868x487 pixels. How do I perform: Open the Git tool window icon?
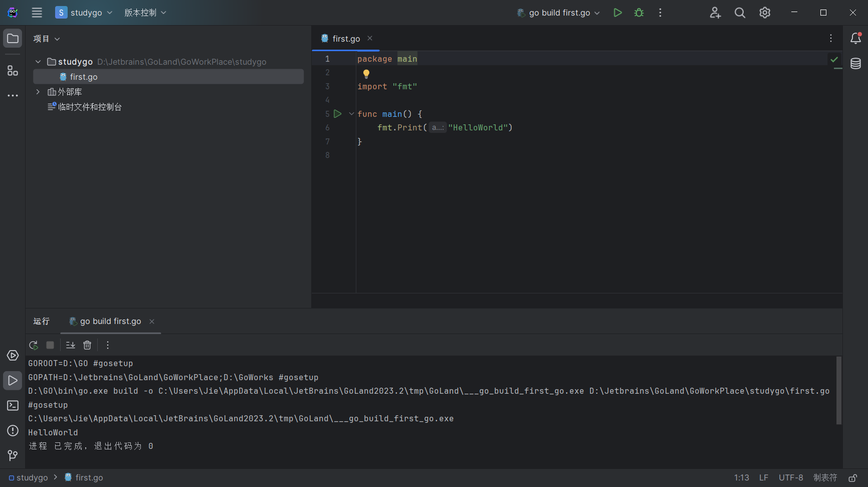pyautogui.click(x=13, y=455)
